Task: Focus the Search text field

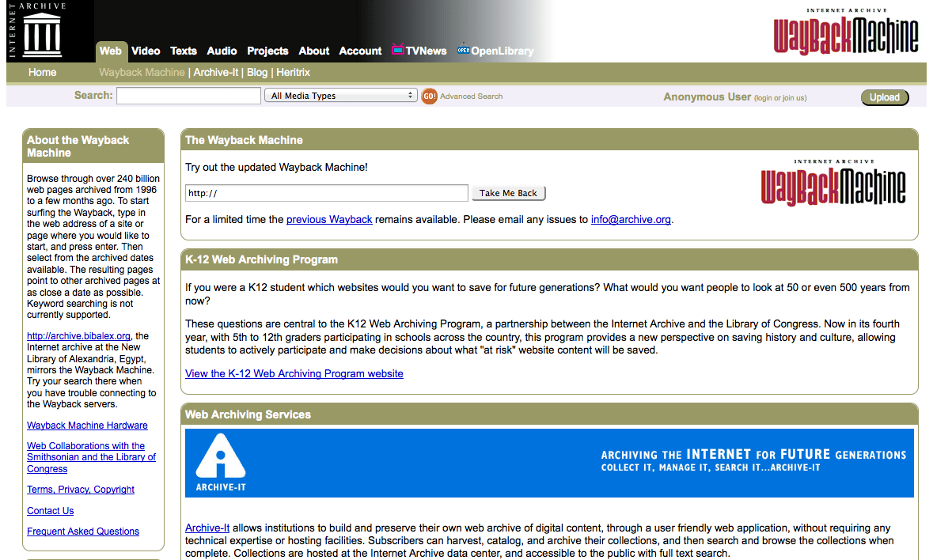Action: click(x=188, y=96)
